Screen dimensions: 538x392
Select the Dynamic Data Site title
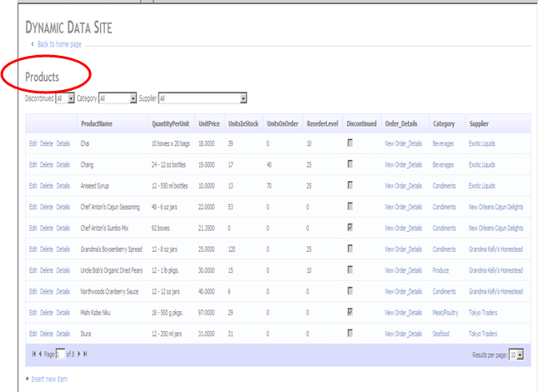coord(68,28)
